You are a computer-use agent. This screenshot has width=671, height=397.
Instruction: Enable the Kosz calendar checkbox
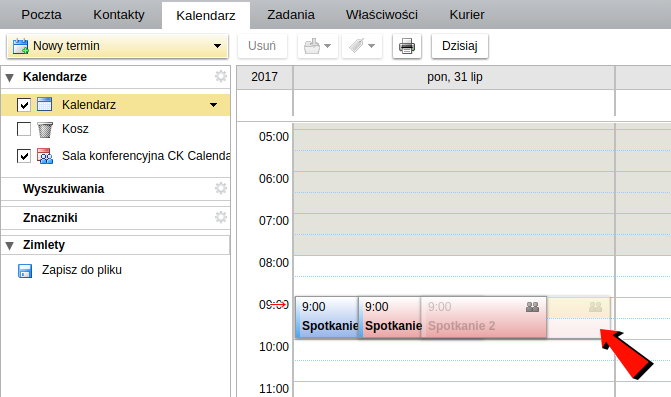pos(24,129)
